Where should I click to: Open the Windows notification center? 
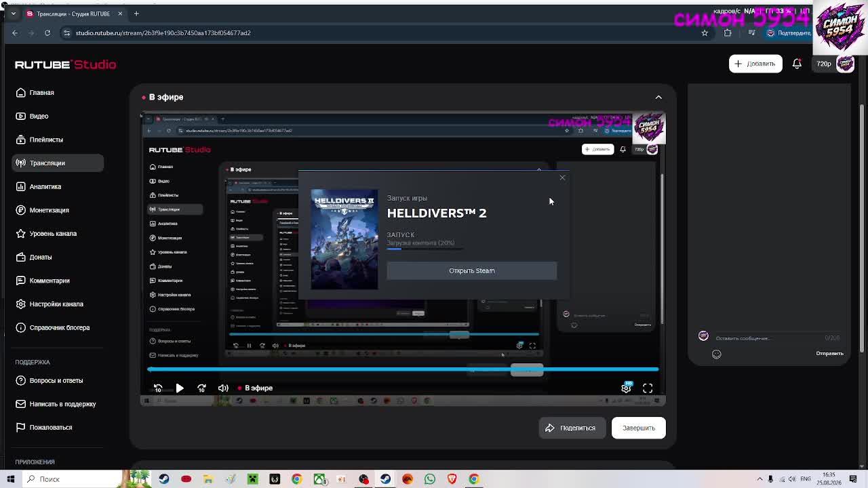coord(853,479)
